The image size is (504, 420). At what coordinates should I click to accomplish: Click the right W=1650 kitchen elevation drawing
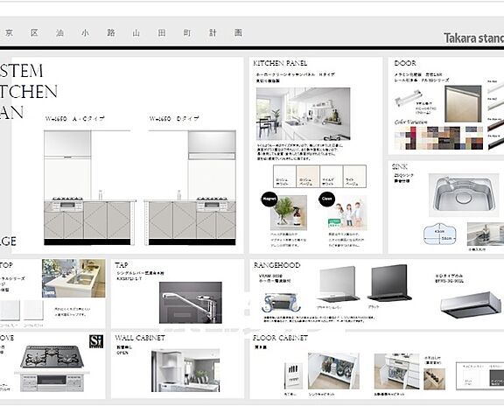point(190,187)
